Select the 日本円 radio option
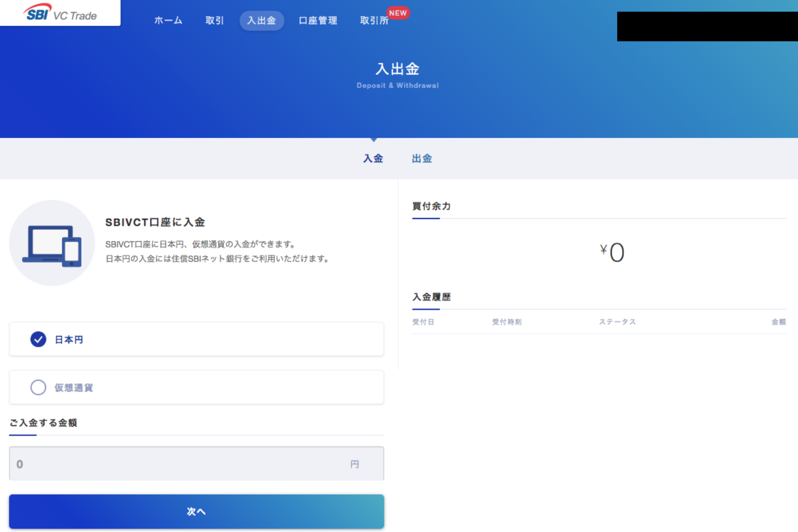 point(196,339)
